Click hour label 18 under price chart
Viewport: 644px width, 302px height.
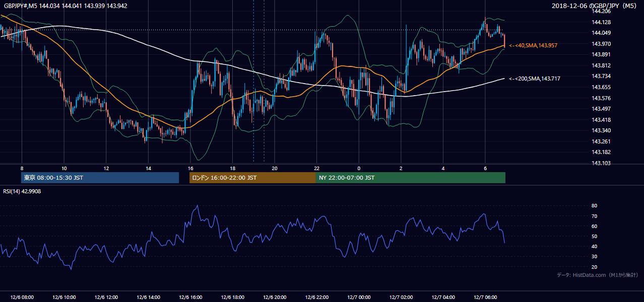click(x=232, y=168)
